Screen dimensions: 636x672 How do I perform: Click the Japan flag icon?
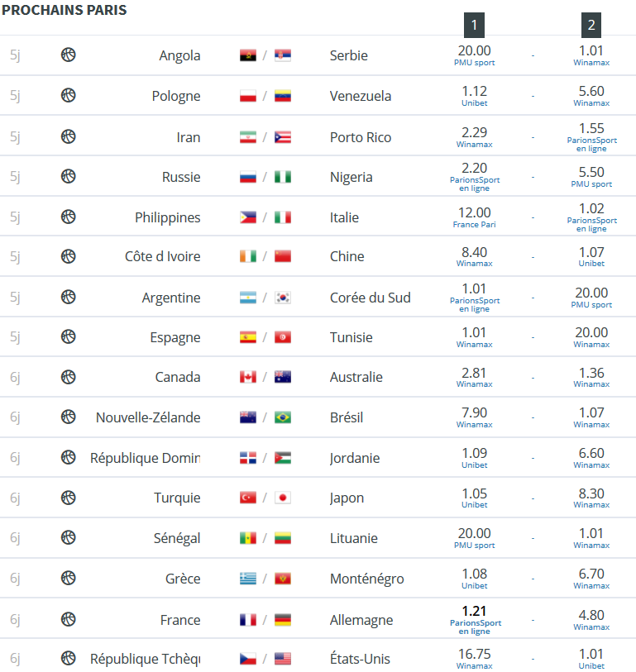[283, 498]
